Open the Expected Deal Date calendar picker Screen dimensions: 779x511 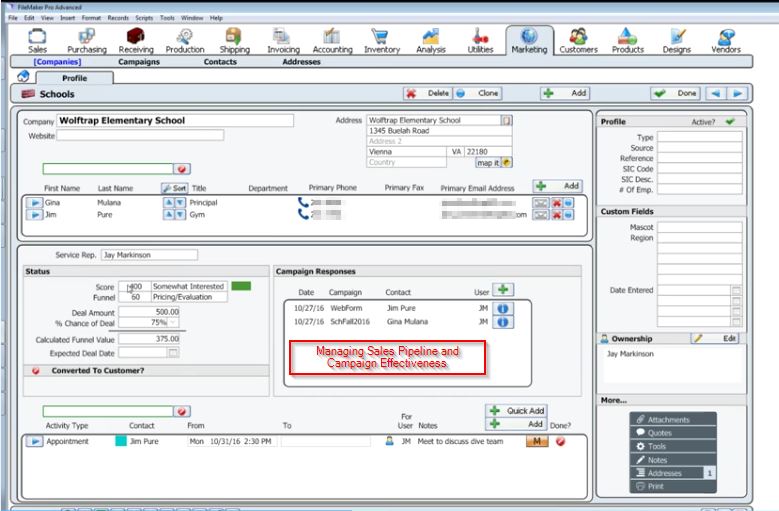(x=173, y=353)
